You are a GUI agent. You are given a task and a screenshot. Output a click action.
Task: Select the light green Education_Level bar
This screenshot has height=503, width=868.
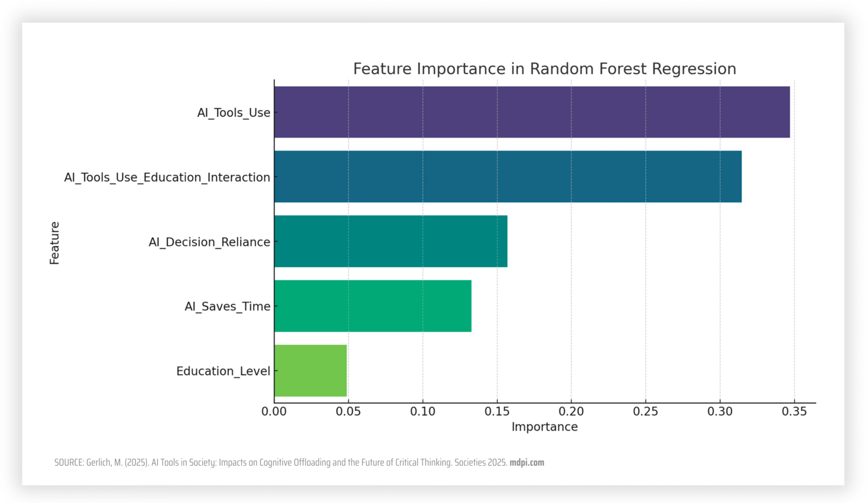tap(311, 371)
